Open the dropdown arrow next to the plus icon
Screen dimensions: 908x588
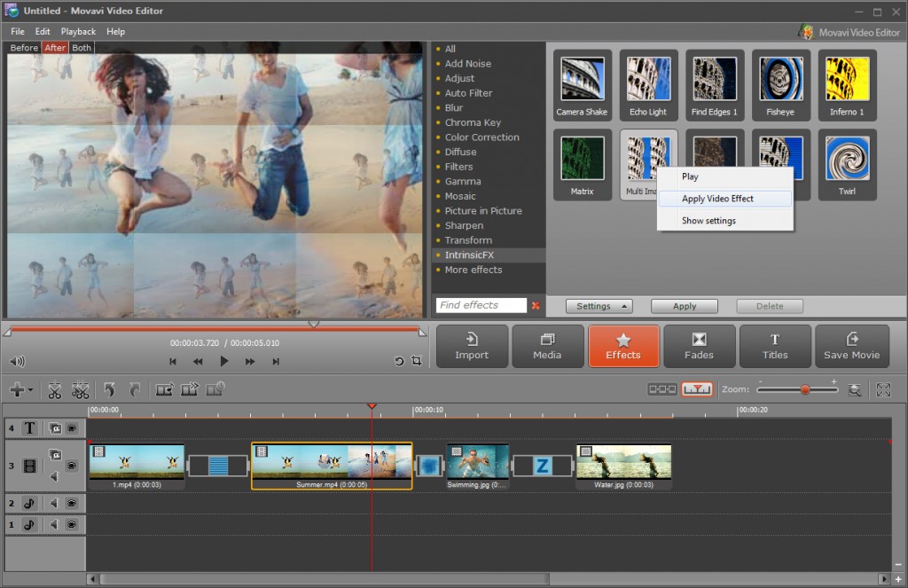pos(29,391)
